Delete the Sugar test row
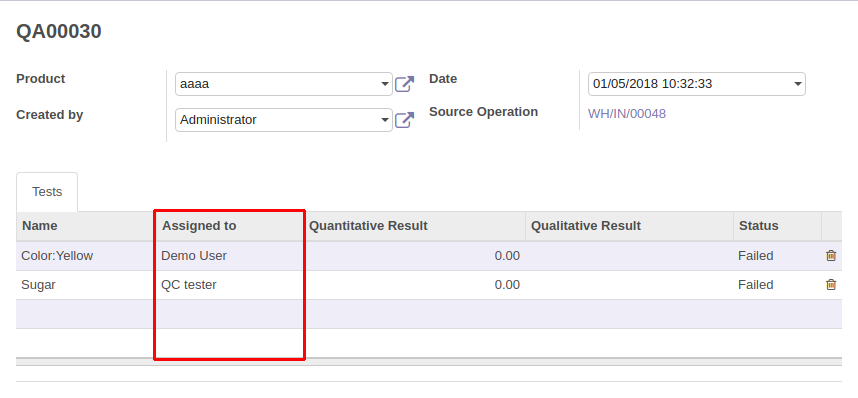Viewport: 858px width, 398px height. pyautogui.click(x=831, y=285)
